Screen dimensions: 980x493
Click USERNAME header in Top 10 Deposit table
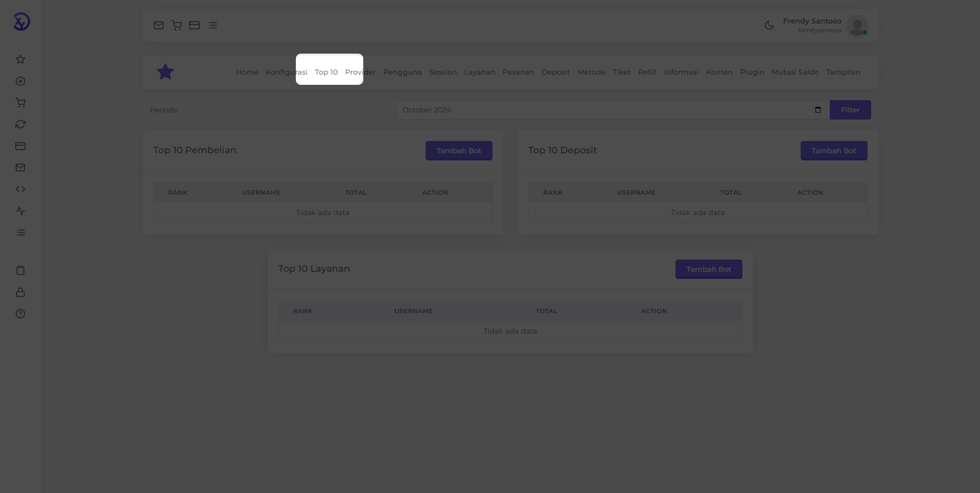point(636,193)
